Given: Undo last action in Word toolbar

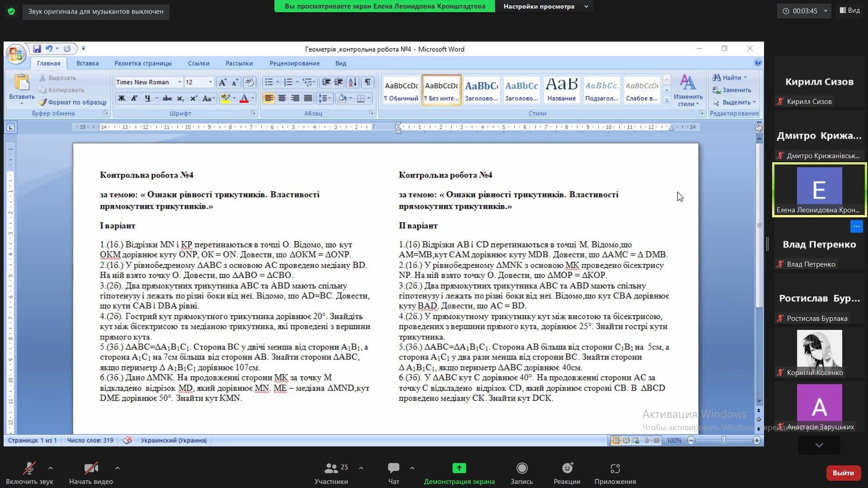Looking at the screenshot, I should coord(49,49).
